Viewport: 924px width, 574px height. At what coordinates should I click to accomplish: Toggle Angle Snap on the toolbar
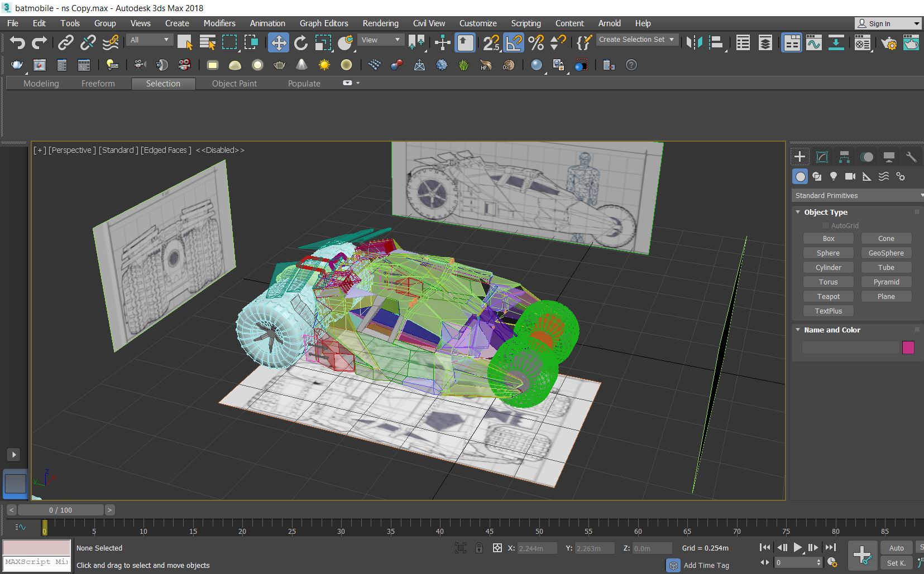pos(514,42)
